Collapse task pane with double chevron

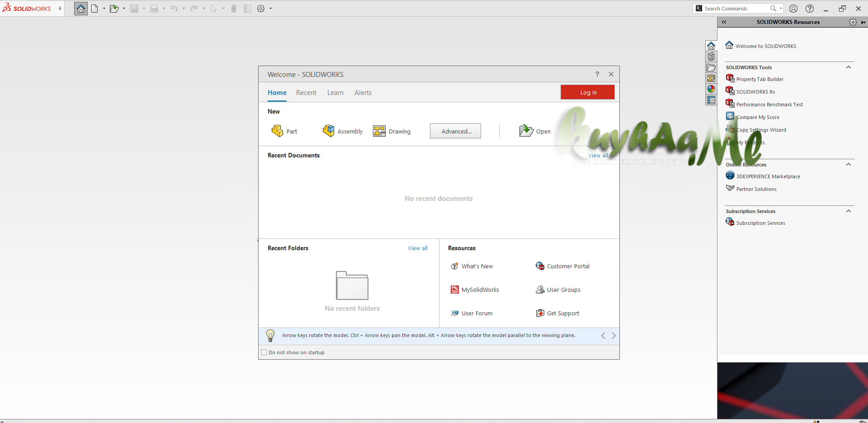coord(724,22)
